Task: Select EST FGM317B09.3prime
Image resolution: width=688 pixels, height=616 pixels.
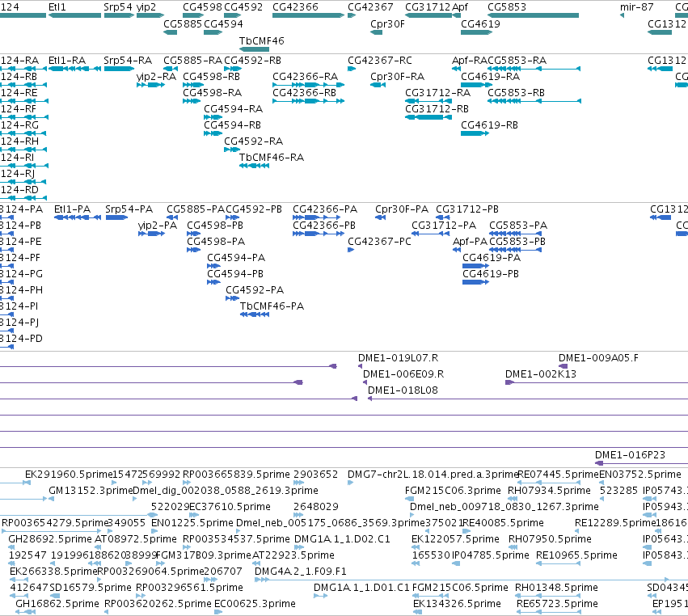Action: click(x=160, y=563)
